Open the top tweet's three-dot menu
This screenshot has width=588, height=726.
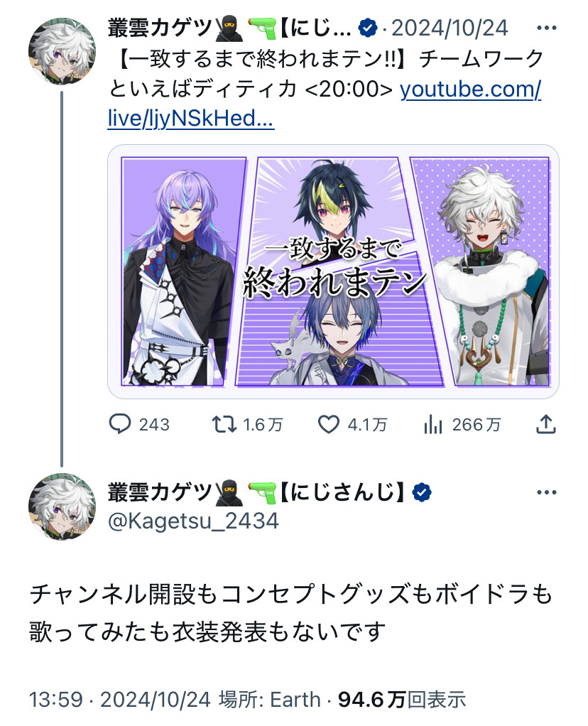point(546,28)
